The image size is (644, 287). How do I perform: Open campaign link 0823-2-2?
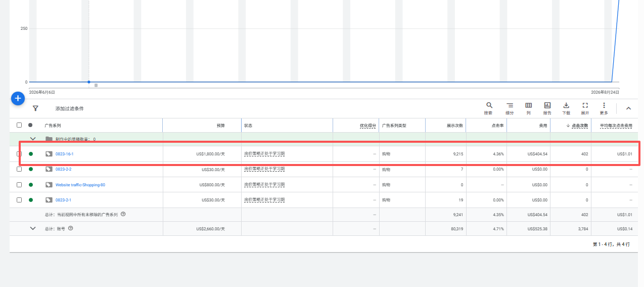click(x=63, y=169)
